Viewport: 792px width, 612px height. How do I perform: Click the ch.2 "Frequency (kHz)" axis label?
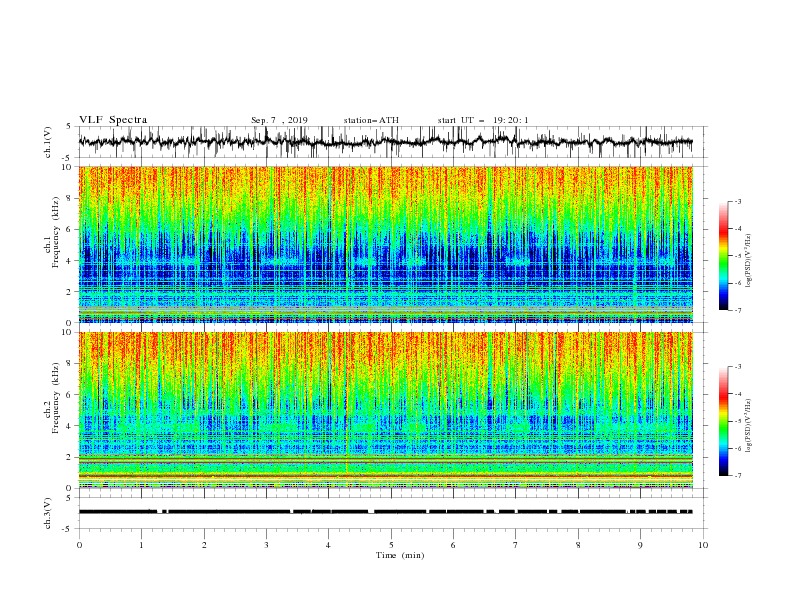pyautogui.click(x=56, y=398)
